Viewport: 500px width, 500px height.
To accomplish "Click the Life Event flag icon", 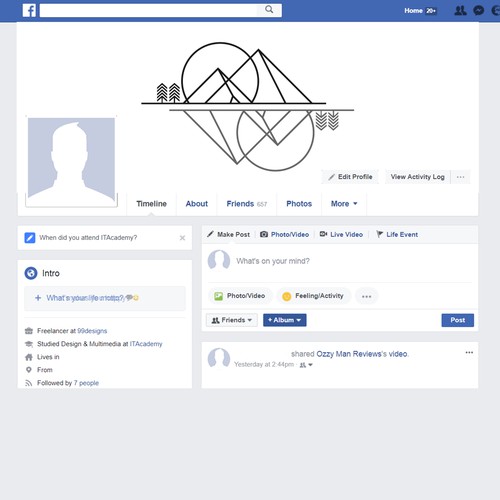I will coord(379,234).
